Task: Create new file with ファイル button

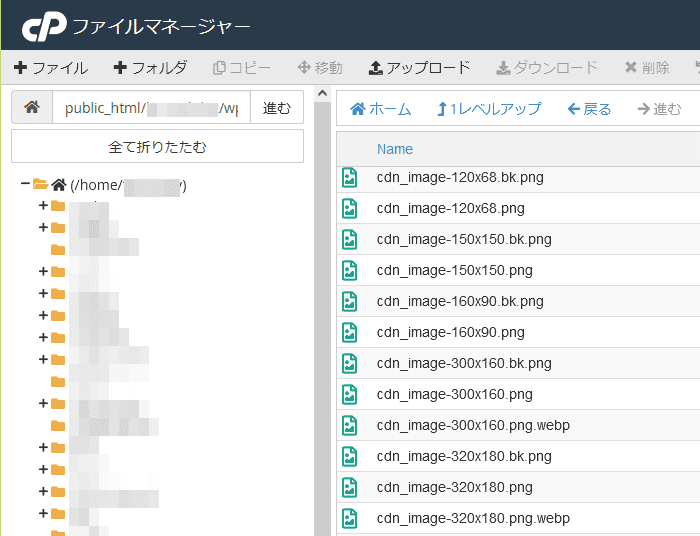Action: coord(51,68)
